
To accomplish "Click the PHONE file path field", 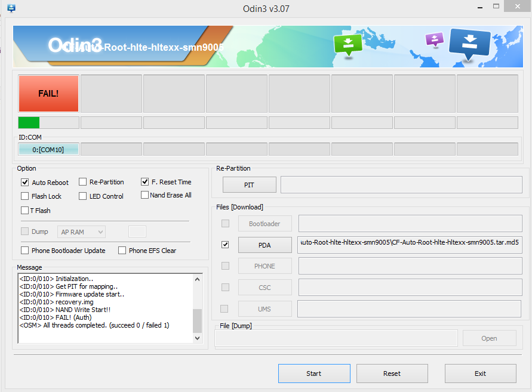I will 410,266.
